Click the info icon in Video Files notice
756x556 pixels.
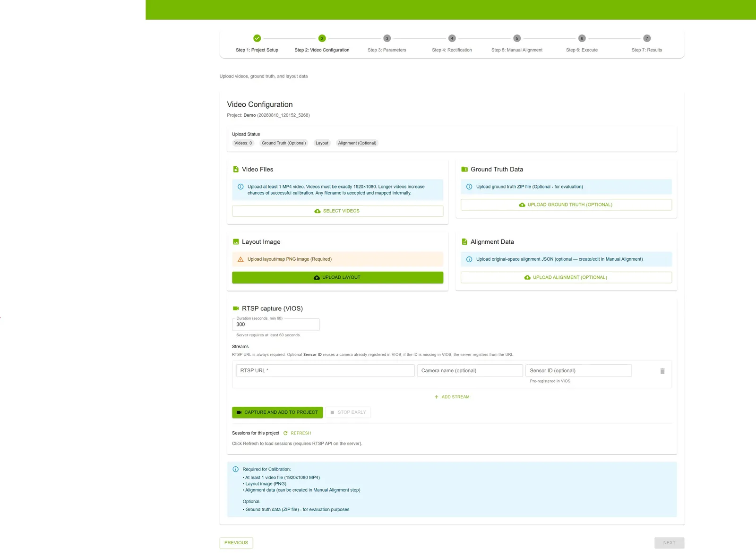click(x=241, y=187)
